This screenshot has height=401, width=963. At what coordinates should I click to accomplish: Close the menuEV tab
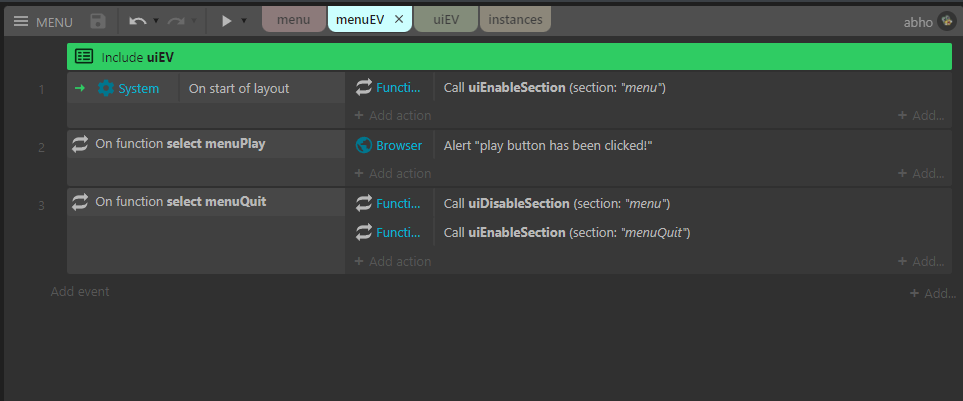coord(398,20)
